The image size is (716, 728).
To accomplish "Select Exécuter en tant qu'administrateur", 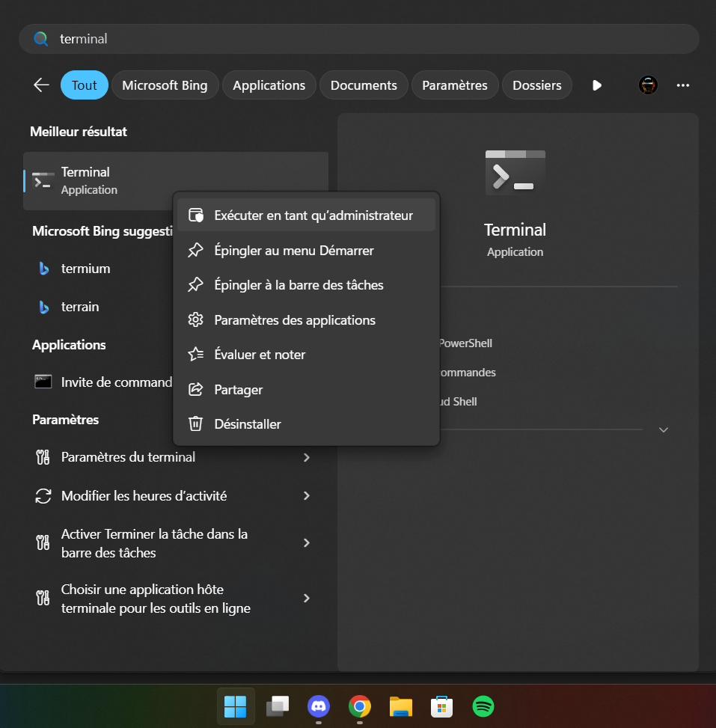I will (x=313, y=215).
